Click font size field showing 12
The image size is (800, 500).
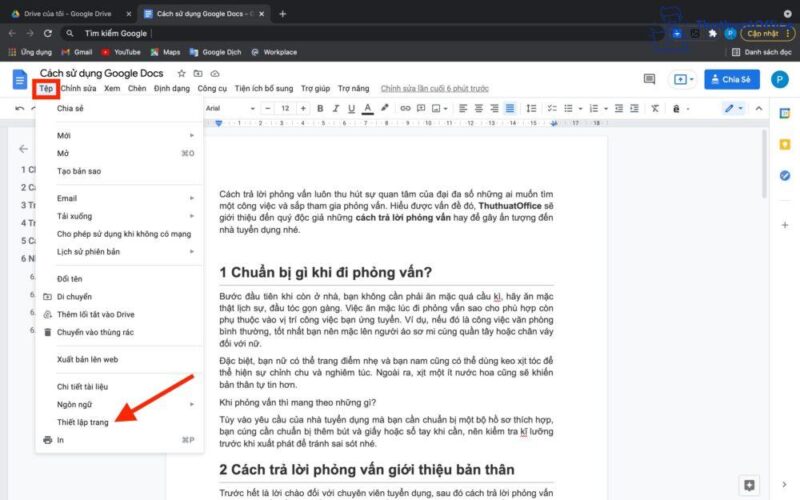(285, 108)
